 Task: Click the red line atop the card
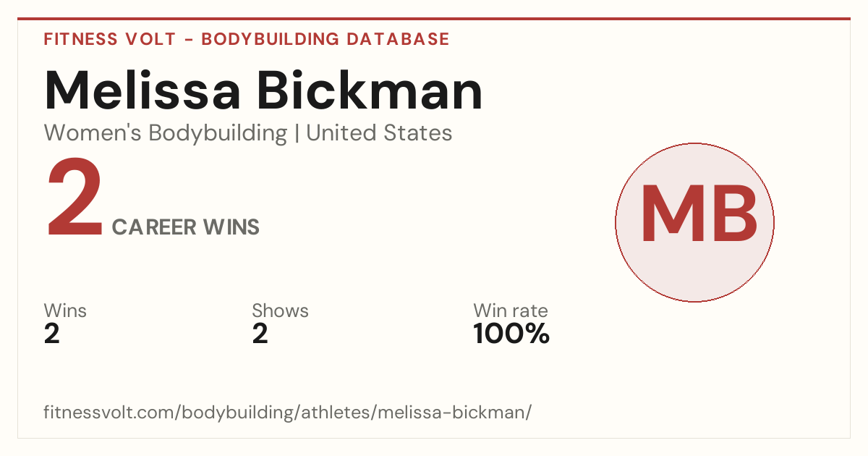[434, 19]
